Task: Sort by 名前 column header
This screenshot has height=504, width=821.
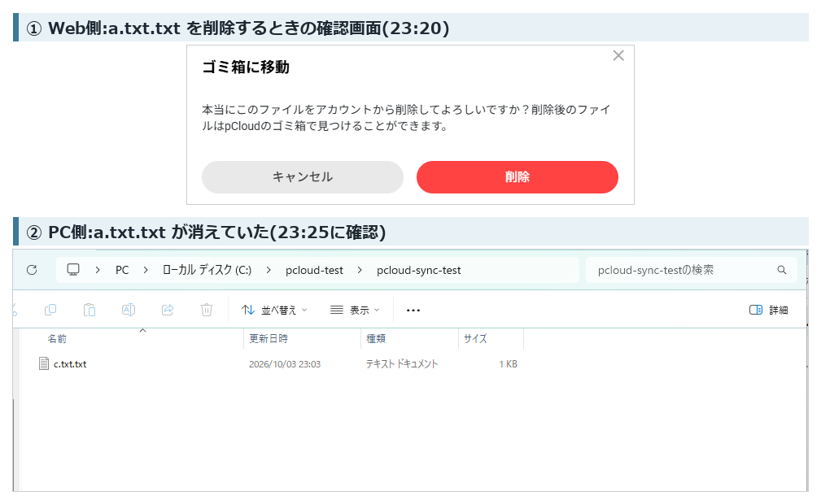Action: pos(57,339)
